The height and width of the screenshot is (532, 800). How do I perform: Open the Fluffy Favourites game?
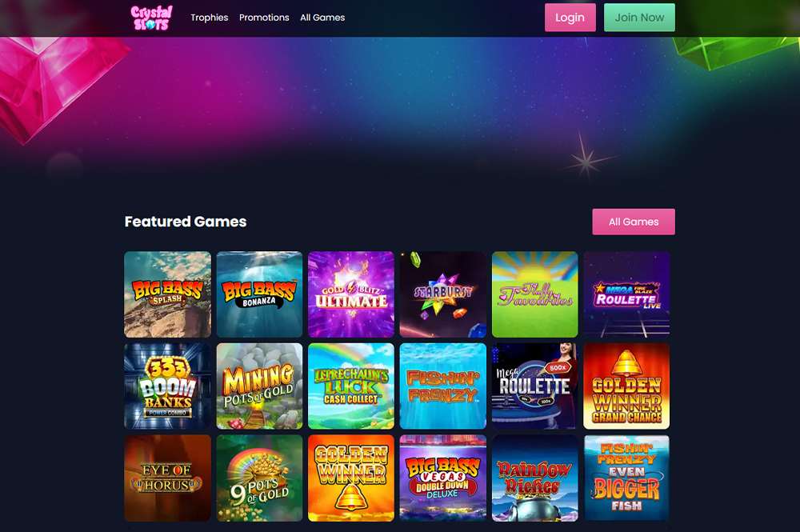[534, 294]
